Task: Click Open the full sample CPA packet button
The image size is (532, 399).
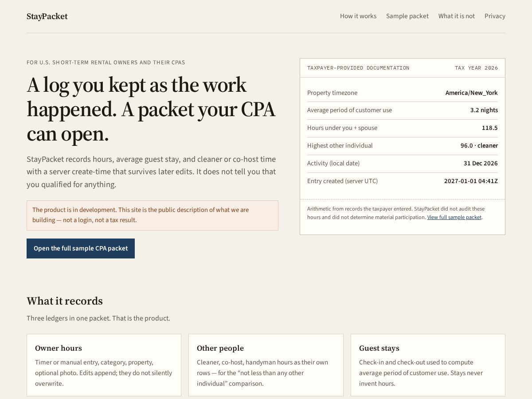Action: pos(81,248)
